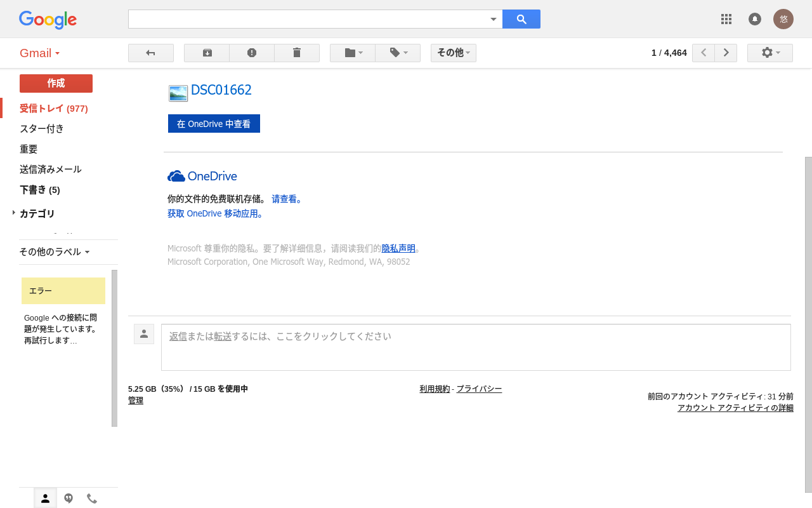Focus the Gmail search input field
Viewport: 812px width, 508px height.
tap(308, 19)
